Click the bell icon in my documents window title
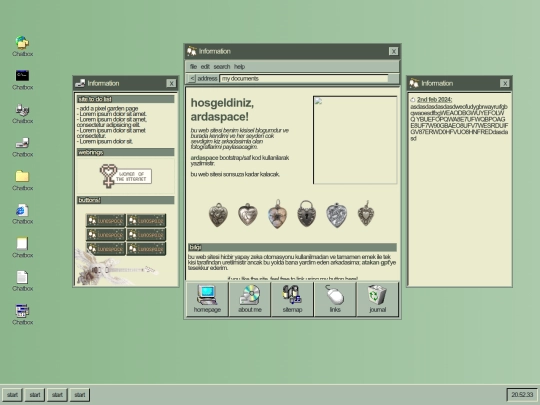 (191, 51)
